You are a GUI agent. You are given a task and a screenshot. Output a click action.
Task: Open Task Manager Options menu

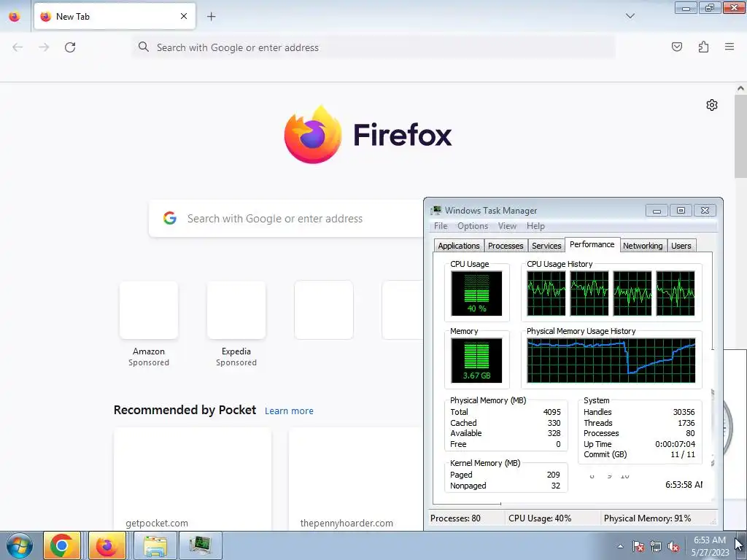coord(473,226)
